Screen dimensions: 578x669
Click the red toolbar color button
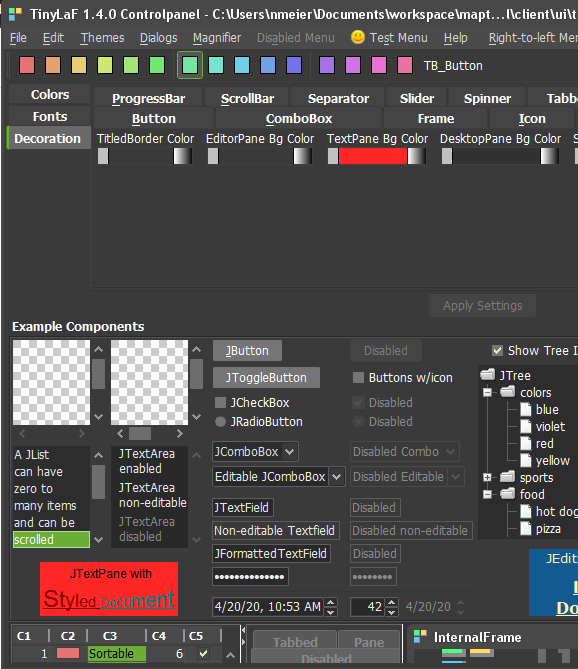27,65
